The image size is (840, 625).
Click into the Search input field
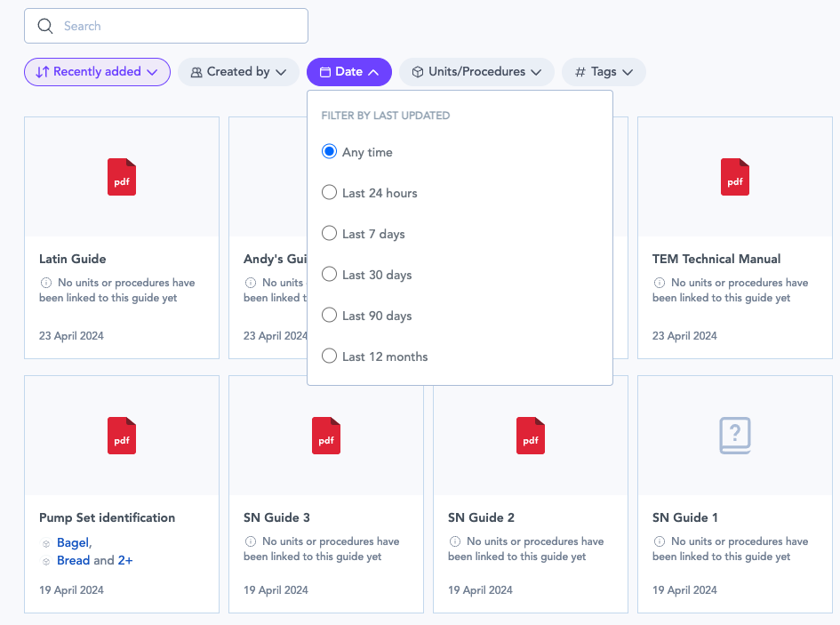click(178, 27)
